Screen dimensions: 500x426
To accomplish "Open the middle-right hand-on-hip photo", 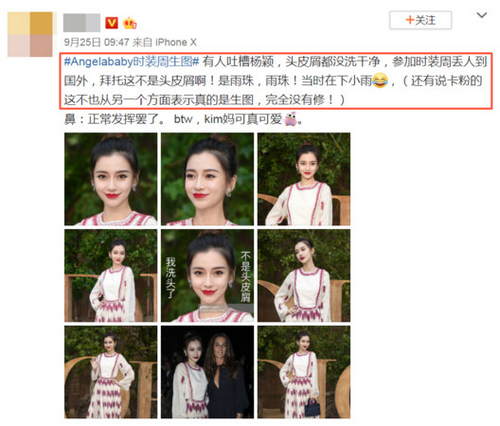I will coord(304,276).
